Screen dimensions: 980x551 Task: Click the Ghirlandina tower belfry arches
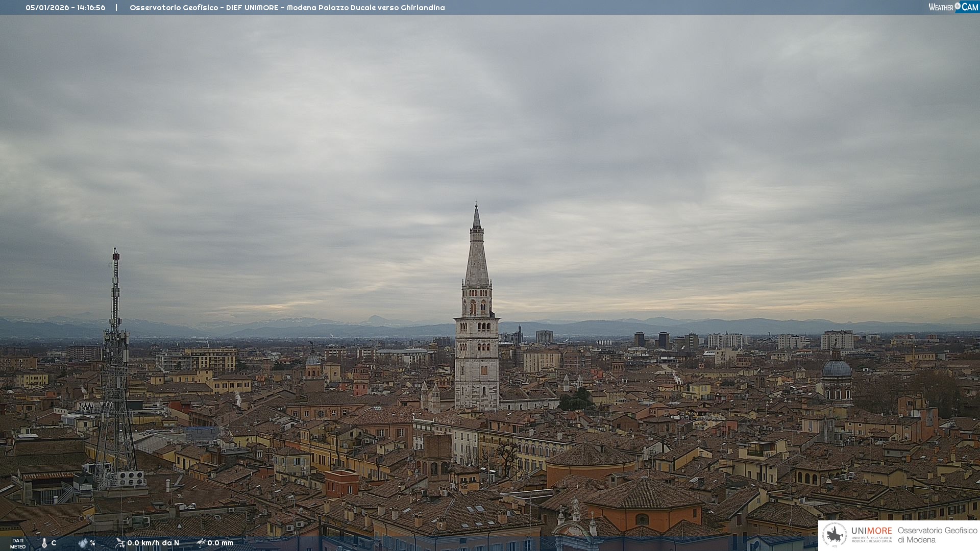point(477,306)
